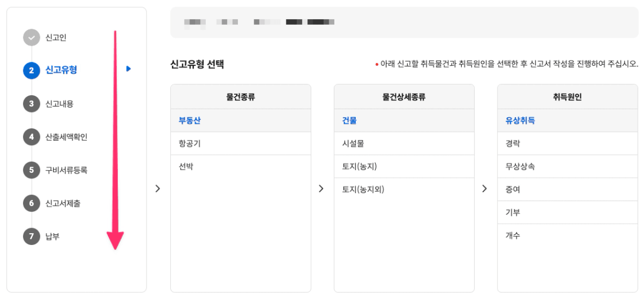The image size is (644, 299).
Task: Select 개수 in 취득원인 list
Action: (x=568, y=235)
